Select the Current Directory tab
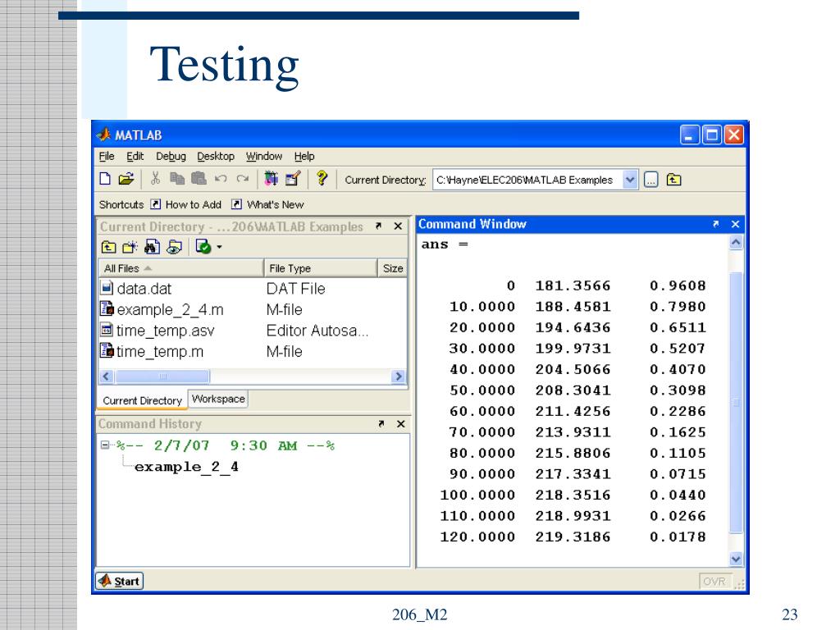 [143, 400]
